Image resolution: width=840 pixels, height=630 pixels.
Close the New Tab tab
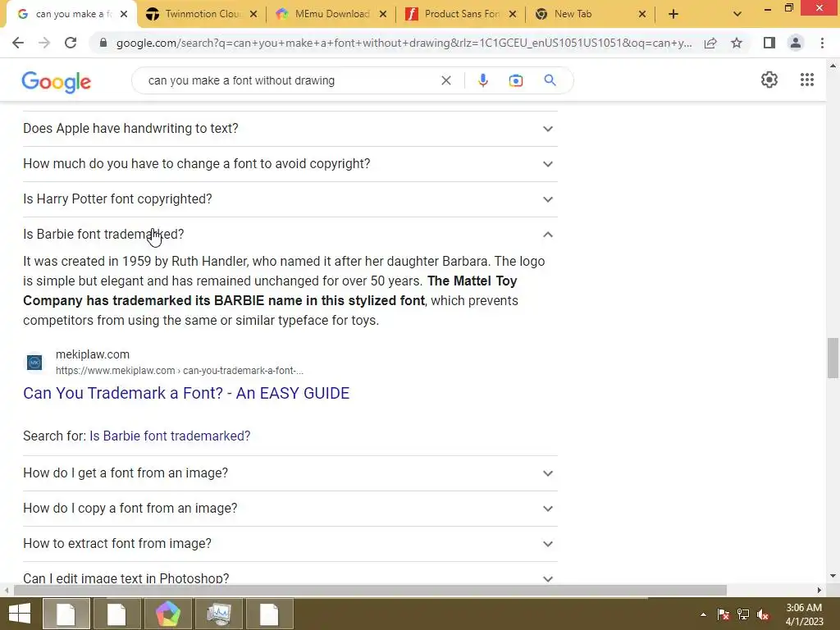point(642,14)
